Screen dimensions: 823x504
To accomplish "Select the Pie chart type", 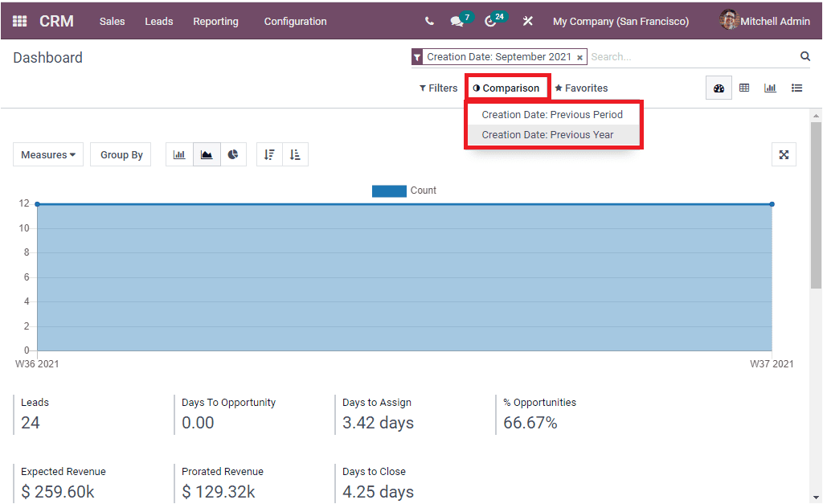I will [232, 154].
